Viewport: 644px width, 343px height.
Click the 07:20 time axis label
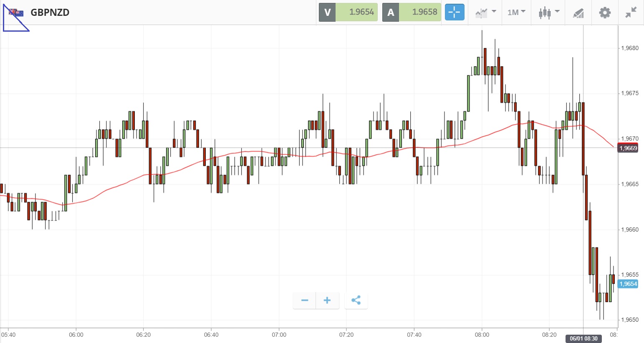pyautogui.click(x=346, y=335)
